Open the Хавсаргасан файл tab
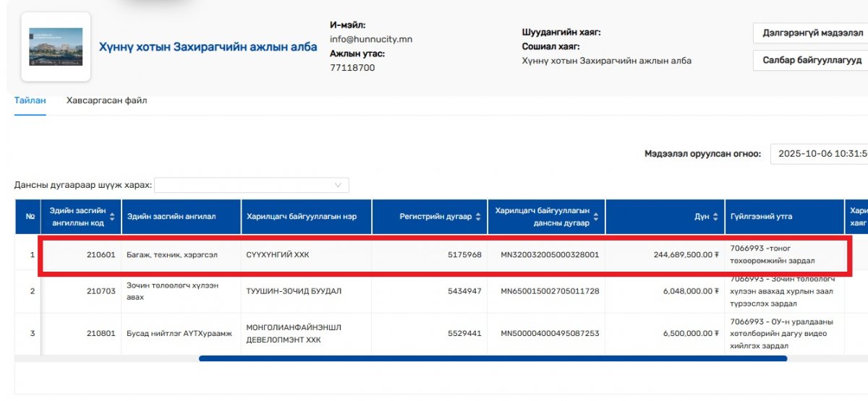Image resolution: width=868 pixels, height=401 pixels. 106,101
